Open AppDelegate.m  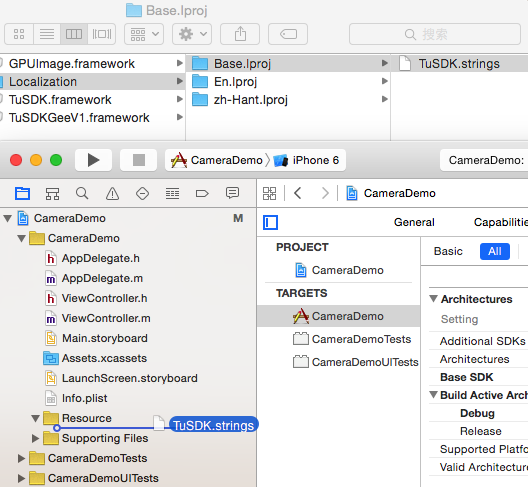(x=94, y=278)
